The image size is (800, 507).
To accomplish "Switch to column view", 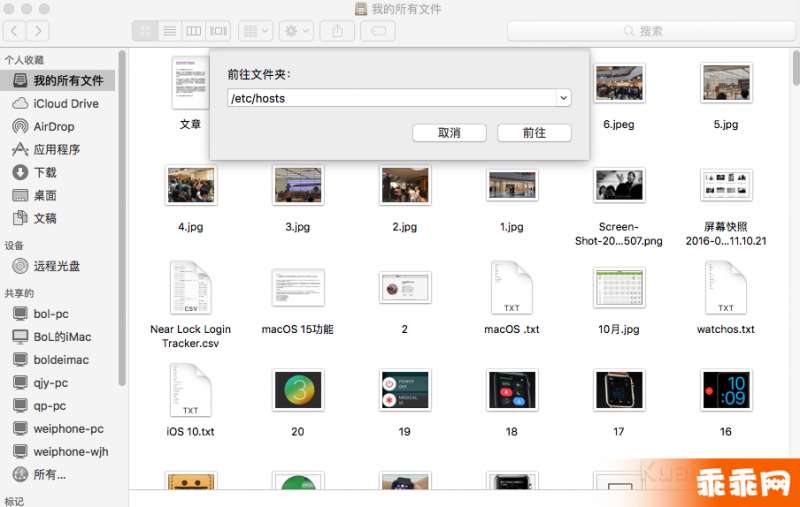I will 193,31.
